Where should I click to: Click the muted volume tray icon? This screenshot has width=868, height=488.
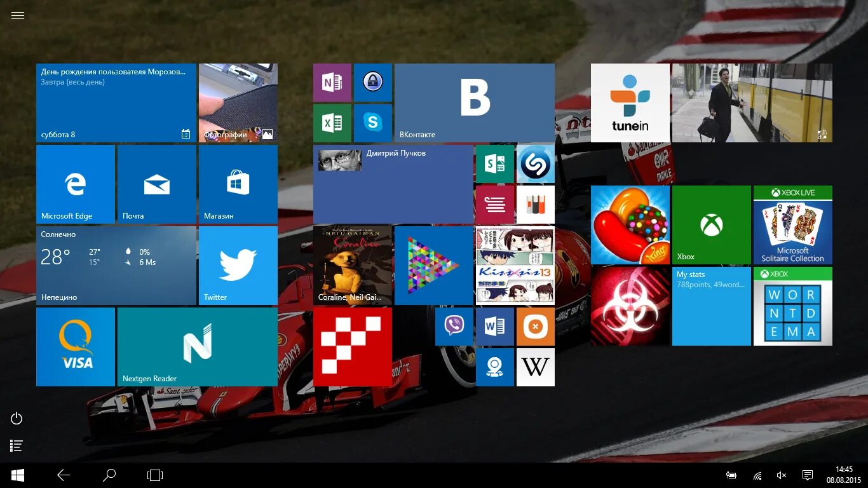782,475
